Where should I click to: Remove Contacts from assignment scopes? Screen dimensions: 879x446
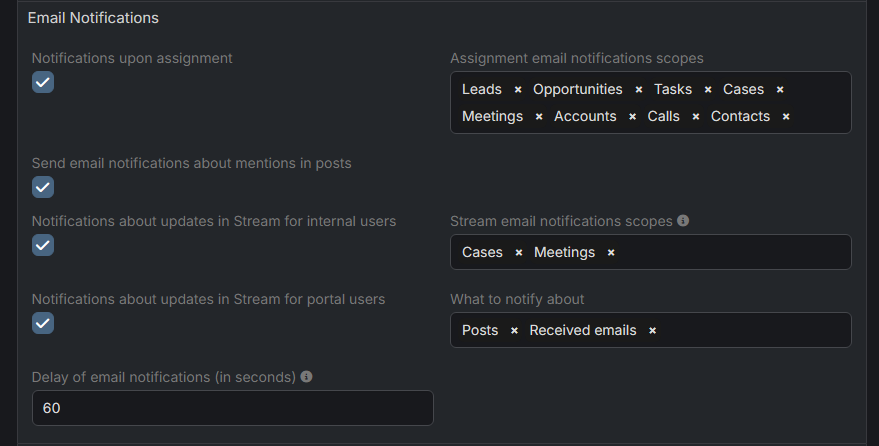click(x=786, y=117)
